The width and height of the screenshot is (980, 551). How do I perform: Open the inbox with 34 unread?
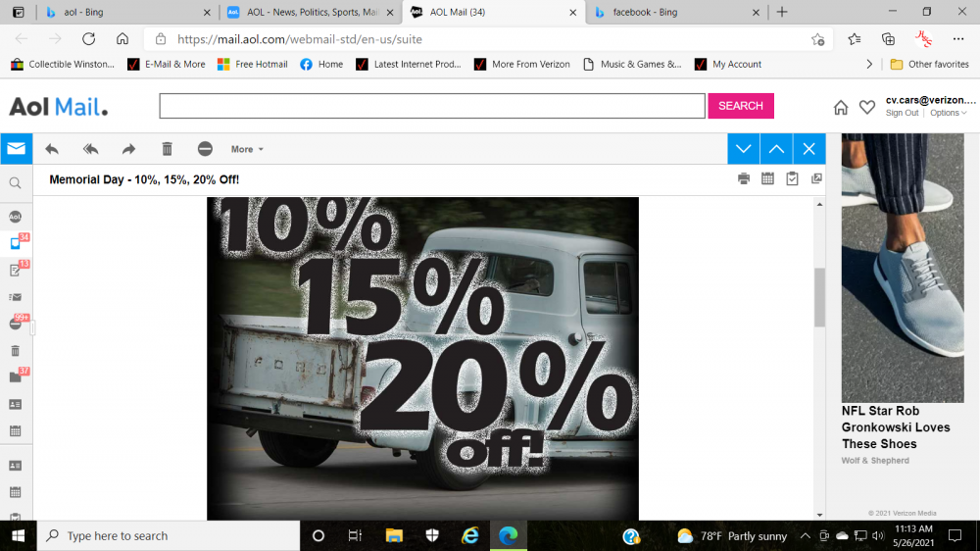(x=16, y=242)
